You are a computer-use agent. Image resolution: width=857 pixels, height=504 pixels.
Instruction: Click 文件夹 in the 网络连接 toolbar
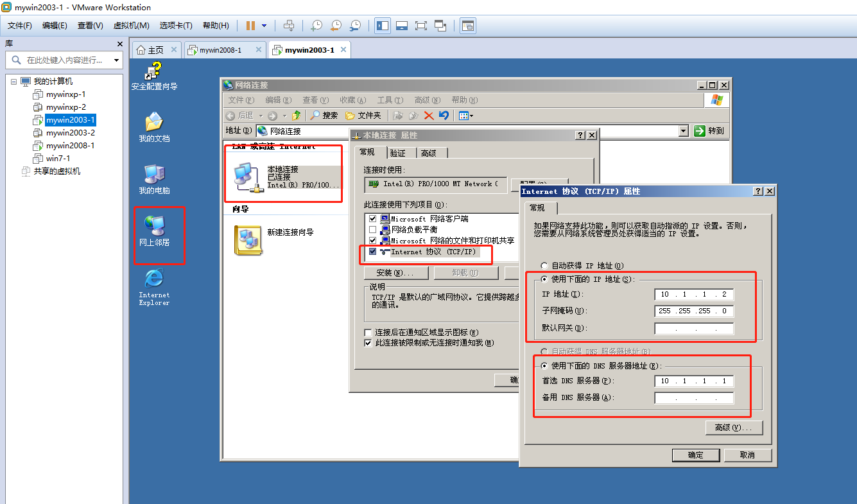tap(363, 116)
